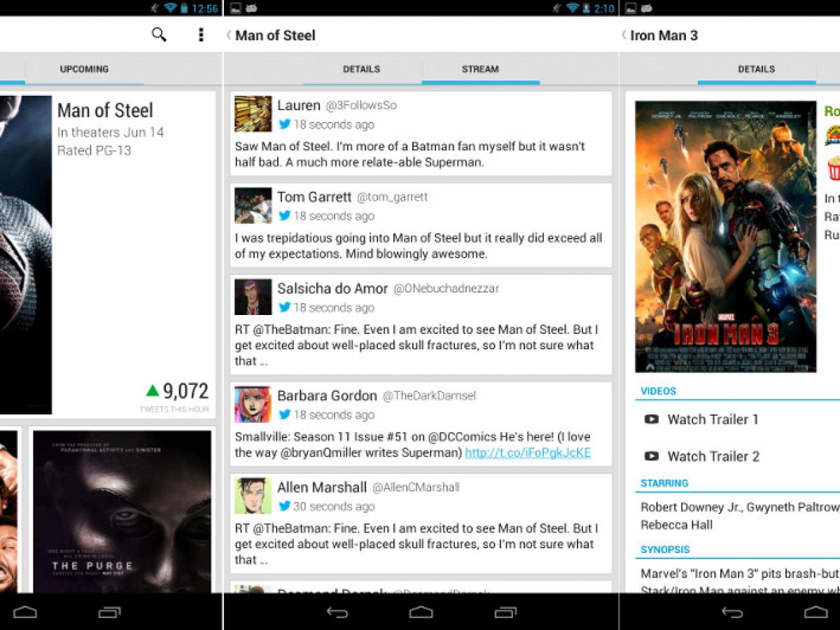Tap Allen Marshall's avatar image

click(253, 496)
